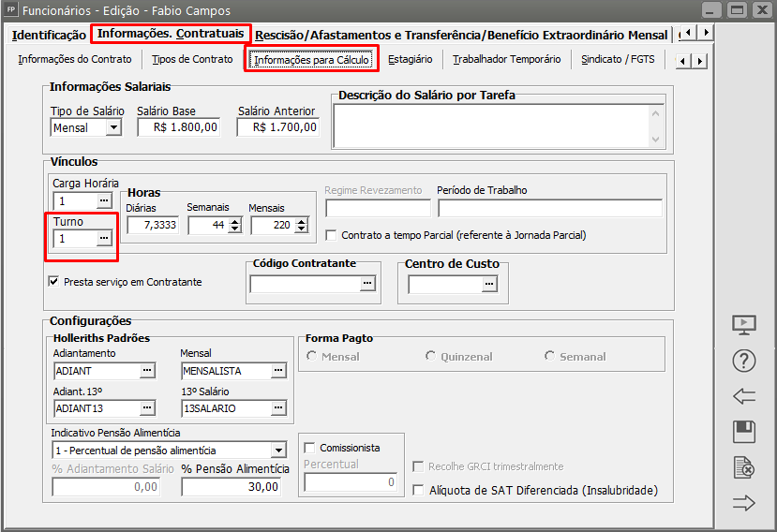Click the cancel document icon in sidebar

[x=744, y=467]
